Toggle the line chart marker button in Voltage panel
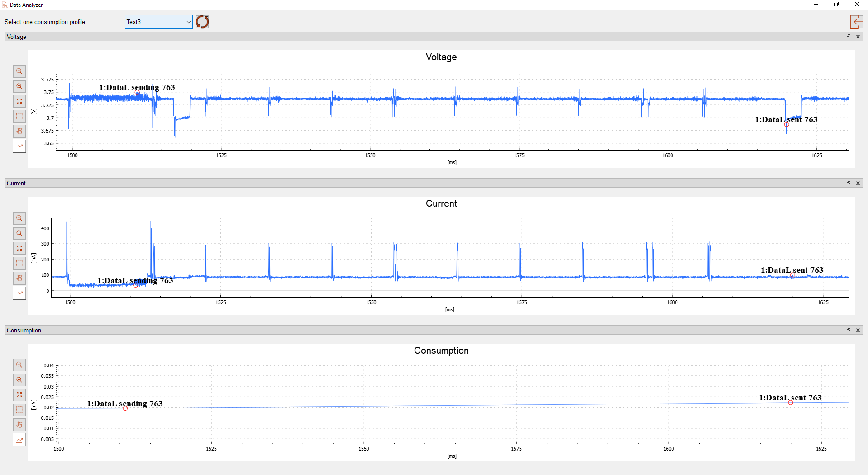Viewport: 868px width, 475px height. (x=19, y=146)
